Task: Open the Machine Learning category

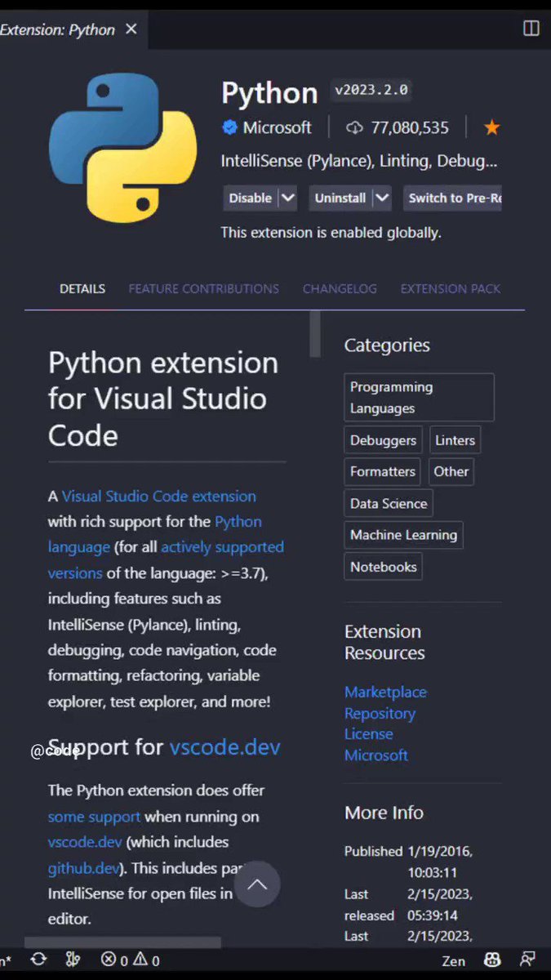Action: (403, 535)
